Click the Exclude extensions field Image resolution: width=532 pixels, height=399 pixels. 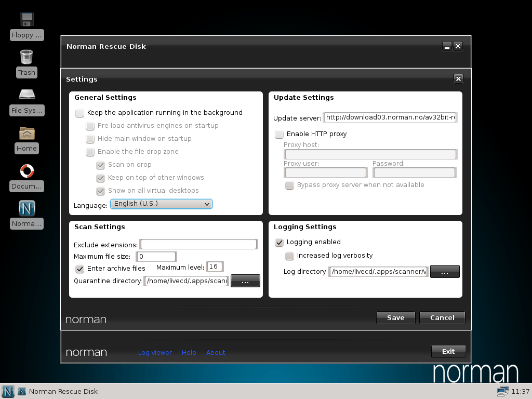[199, 244]
